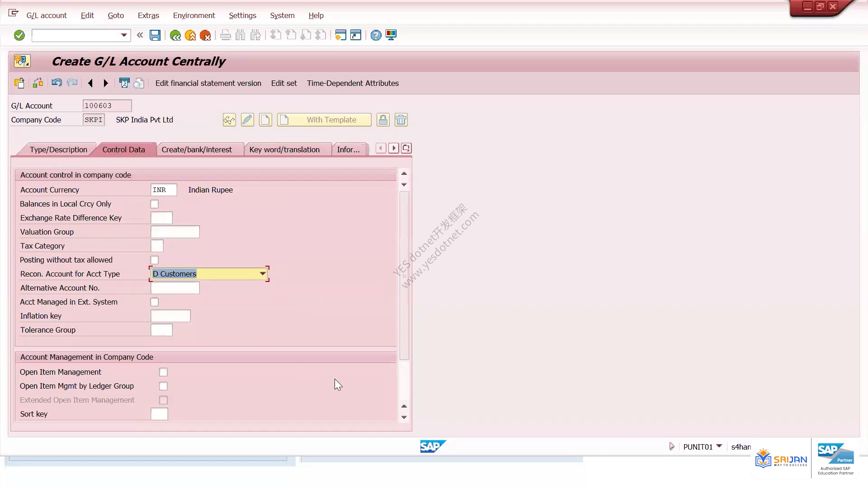Click the Sort key input field
This screenshot has width=868, height=488.
tap(159, 414)
